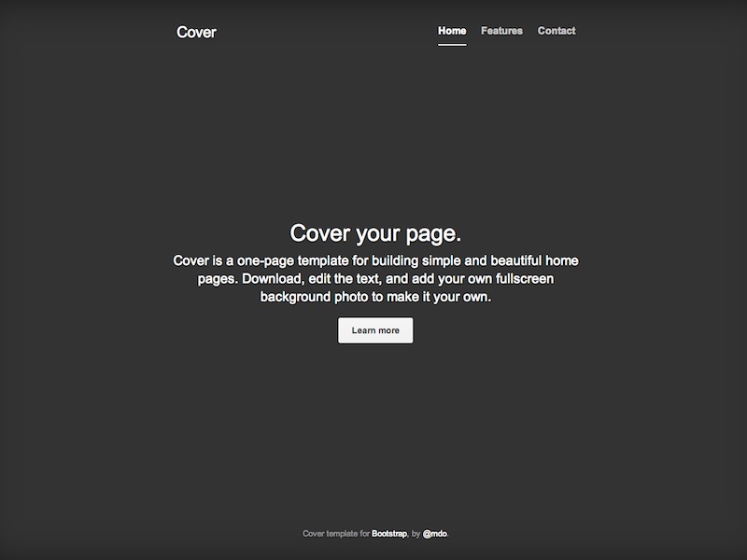Viewport: 747px width, 560px height.
Task: Go to the Contact page link
Action: tap(557, 31)
